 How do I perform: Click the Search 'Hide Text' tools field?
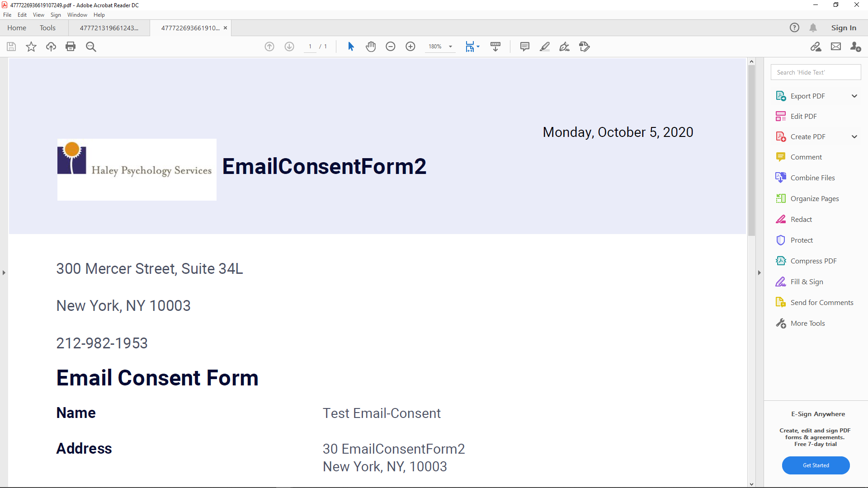tap(816, 72)
